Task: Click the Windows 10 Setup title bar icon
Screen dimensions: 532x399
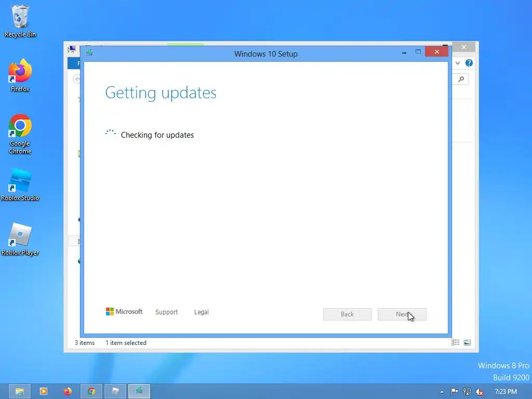Action: click(x=89, y=52)
